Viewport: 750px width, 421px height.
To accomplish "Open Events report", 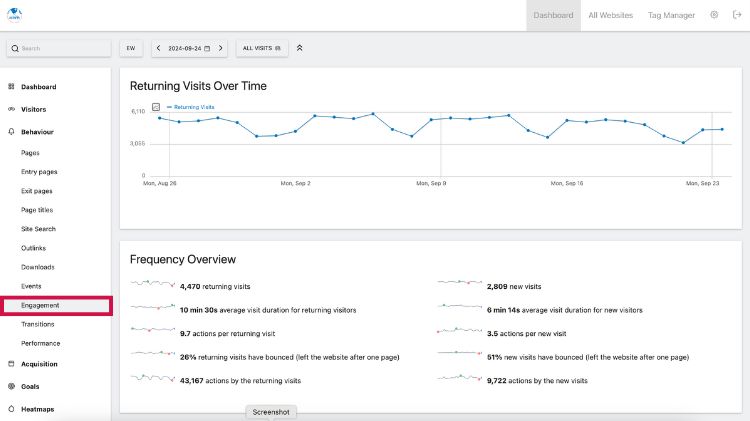I will click(x=31, y=286).
